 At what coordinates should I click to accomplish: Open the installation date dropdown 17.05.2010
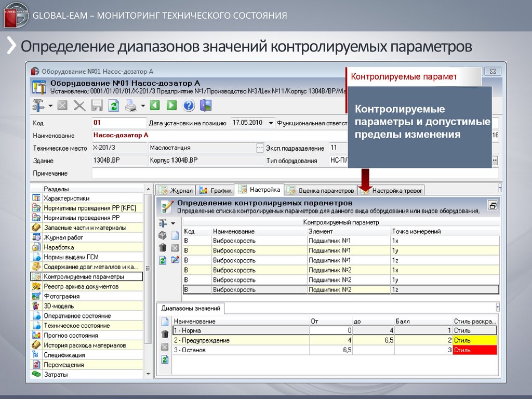[271, 123]
